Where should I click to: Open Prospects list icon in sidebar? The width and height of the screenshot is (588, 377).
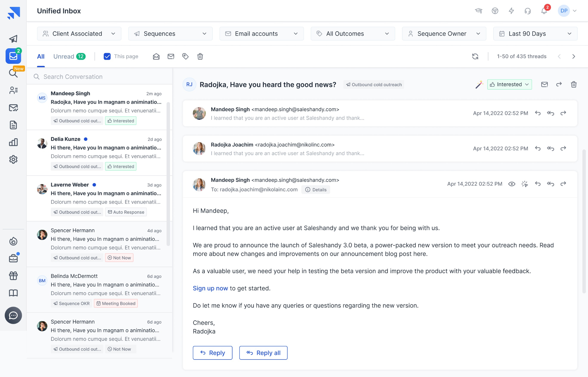click(x=13, y=90)
